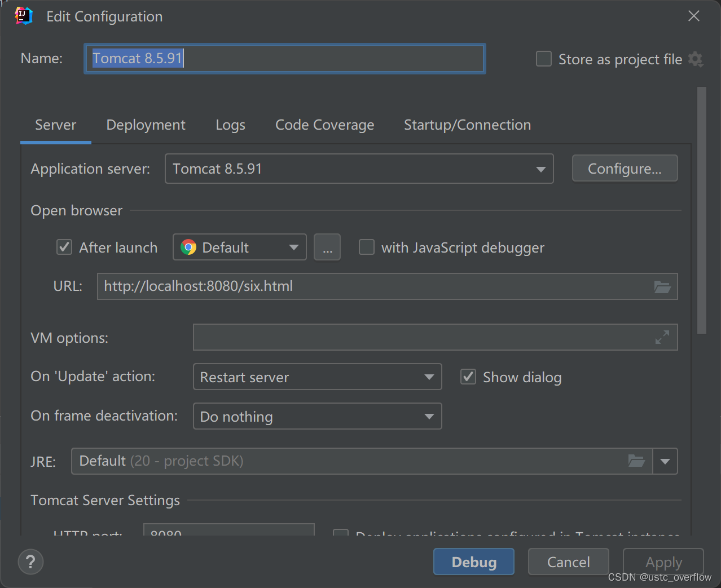Click the configuration Name field
Viewport: 721px width, 588px height.
(285, 59)
